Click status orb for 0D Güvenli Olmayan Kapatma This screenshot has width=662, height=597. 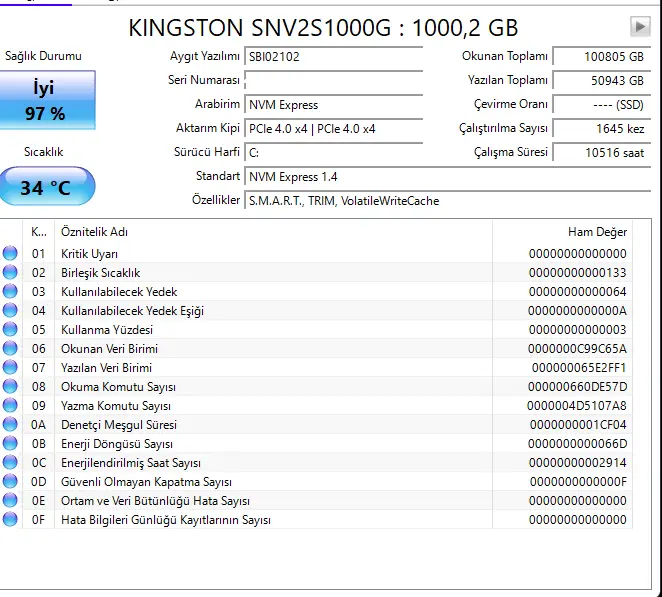click(10, 481)
